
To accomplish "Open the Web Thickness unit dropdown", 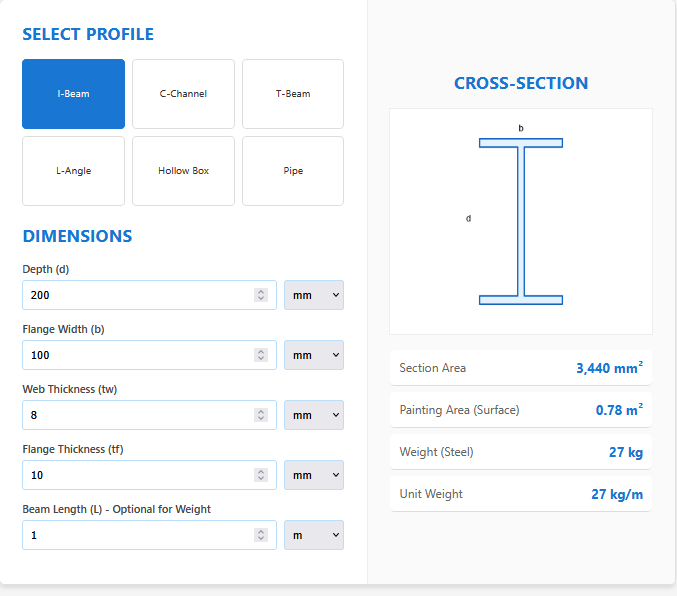I will 314,415.
